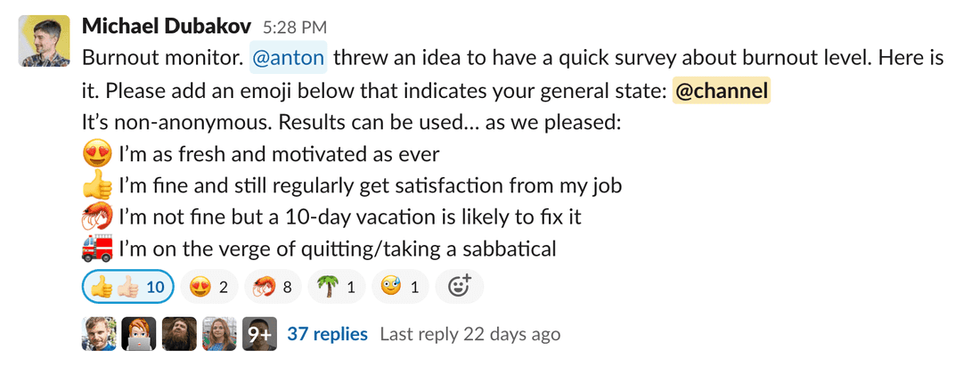Click the sweating smile reaction pill
980x375 pixels.
pyautogui.click(x=400, y=287)
